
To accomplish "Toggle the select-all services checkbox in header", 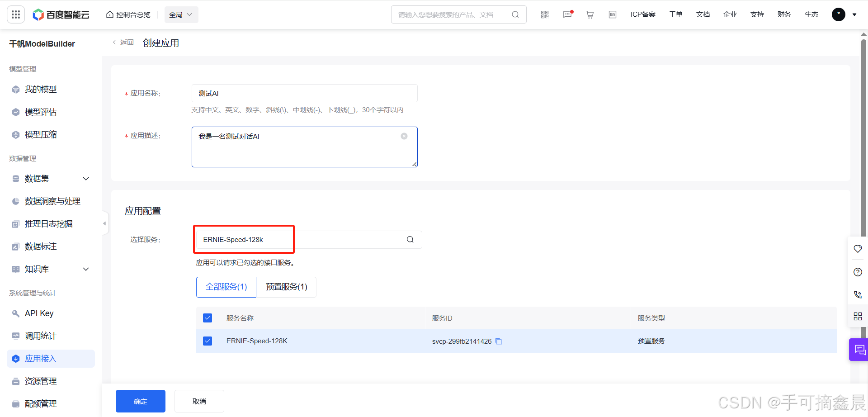I will coord(208,318).
